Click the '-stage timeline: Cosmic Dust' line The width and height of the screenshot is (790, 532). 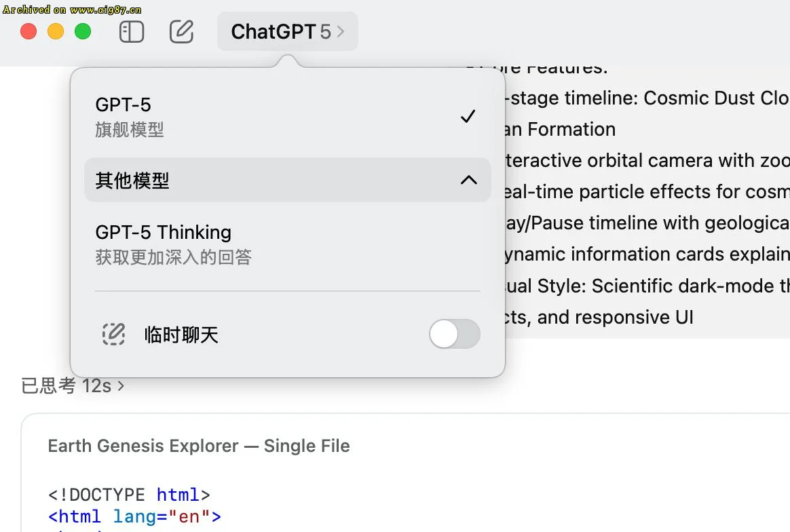647,98
